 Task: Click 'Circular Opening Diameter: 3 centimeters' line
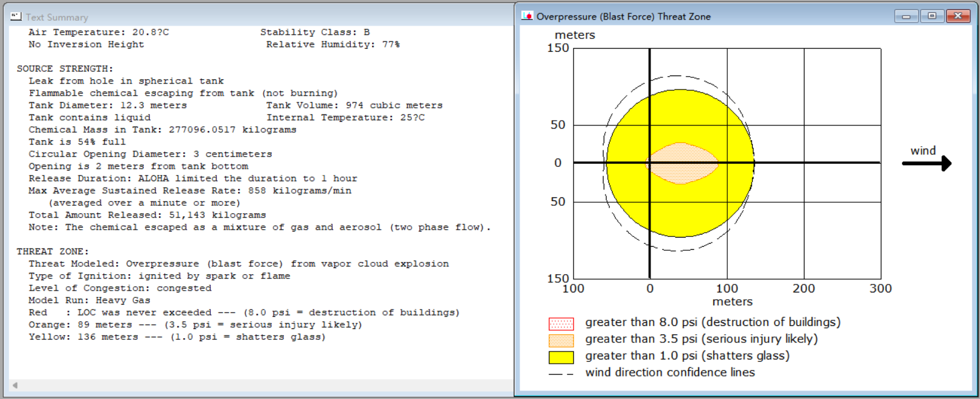tap(150, 154)
